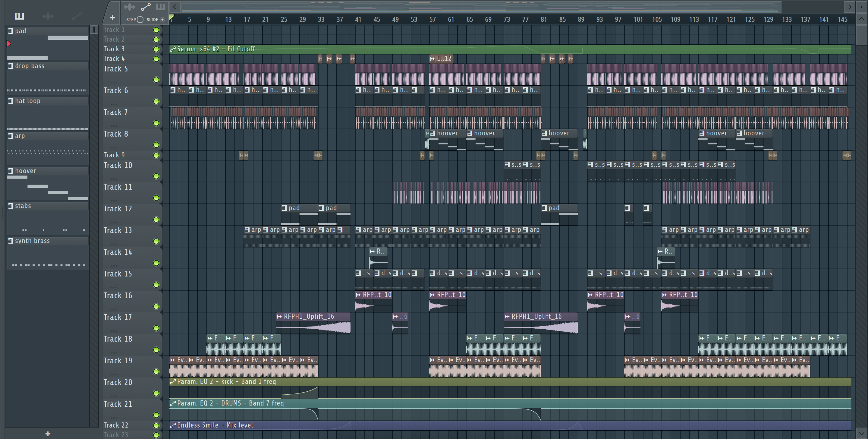Screen dimensions: 868x439
Task: Click piano icon beside synth brass pattern
Action: 11,241
